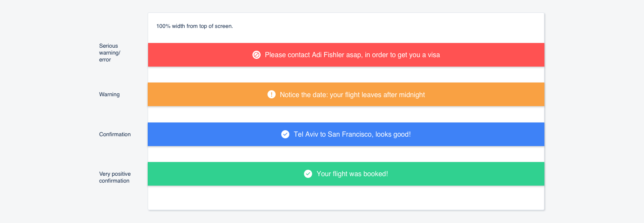
Task: Click the exclamation icon in orange banner
Action: tap(271, 94)
